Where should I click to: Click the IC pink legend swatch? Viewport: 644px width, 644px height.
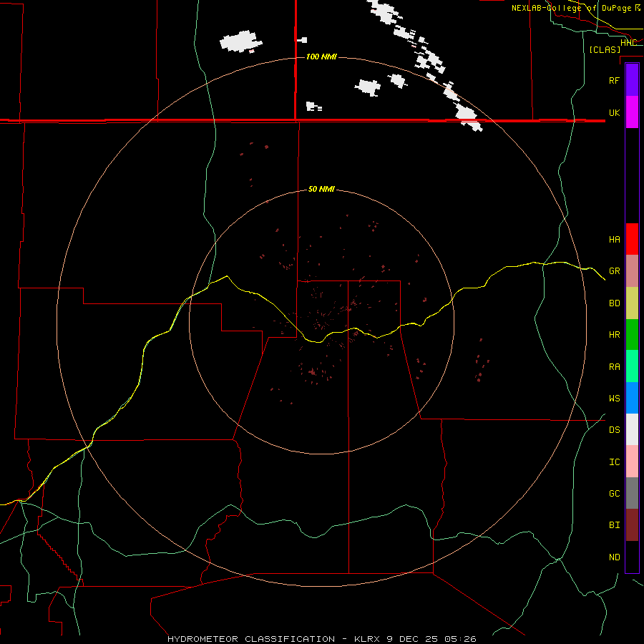point(632,462)
